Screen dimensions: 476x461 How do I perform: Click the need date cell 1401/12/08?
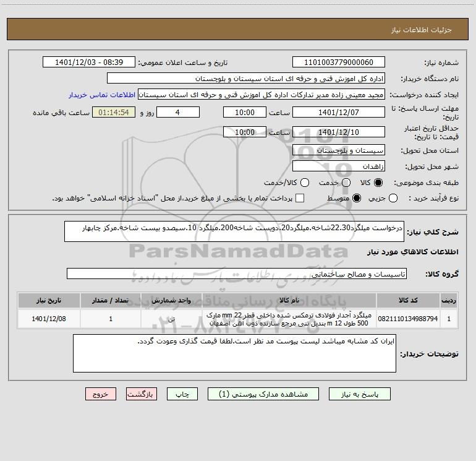pyautogui.click(x=49, y=319)
